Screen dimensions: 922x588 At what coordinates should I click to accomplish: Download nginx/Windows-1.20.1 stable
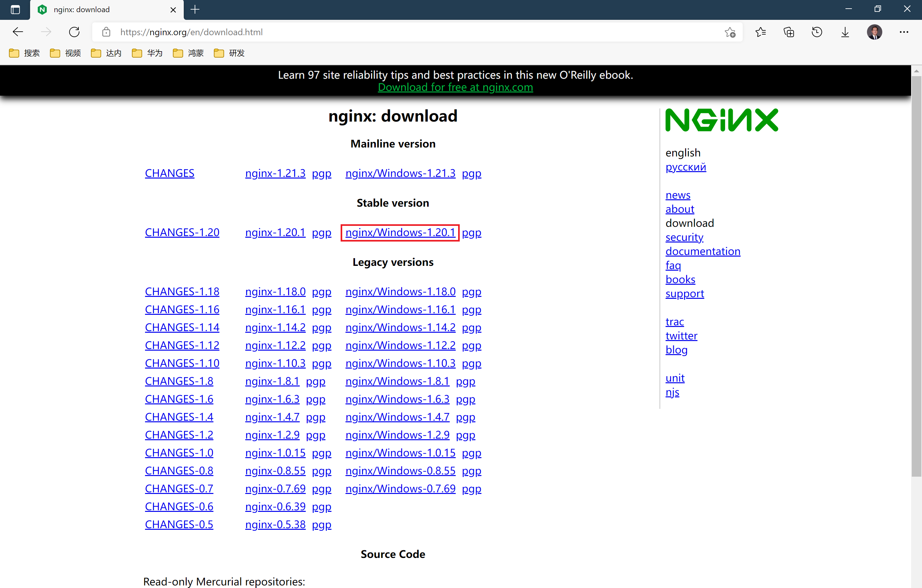click(400, 233)
